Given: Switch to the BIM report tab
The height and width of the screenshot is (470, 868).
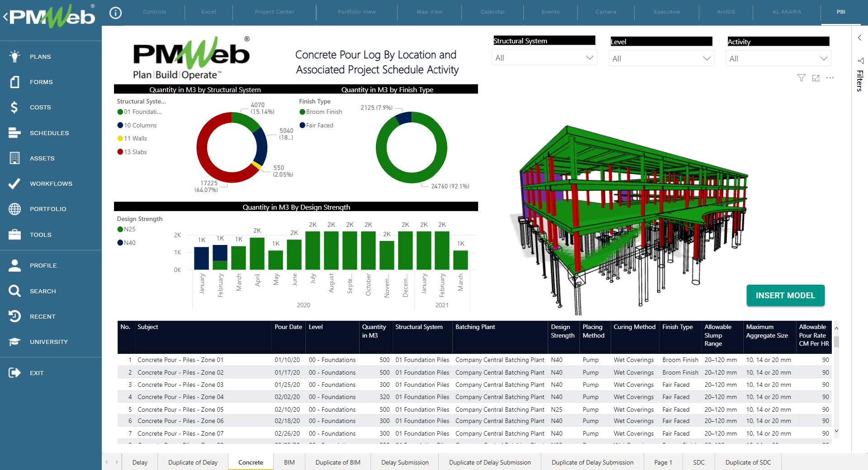Looking at the screenshot, I should click(289, 462).
